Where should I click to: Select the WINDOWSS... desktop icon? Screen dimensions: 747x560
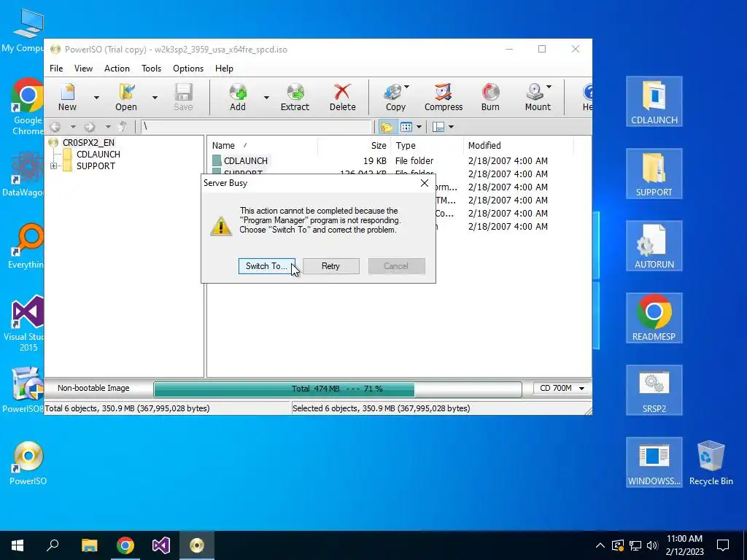coord(654,462)
